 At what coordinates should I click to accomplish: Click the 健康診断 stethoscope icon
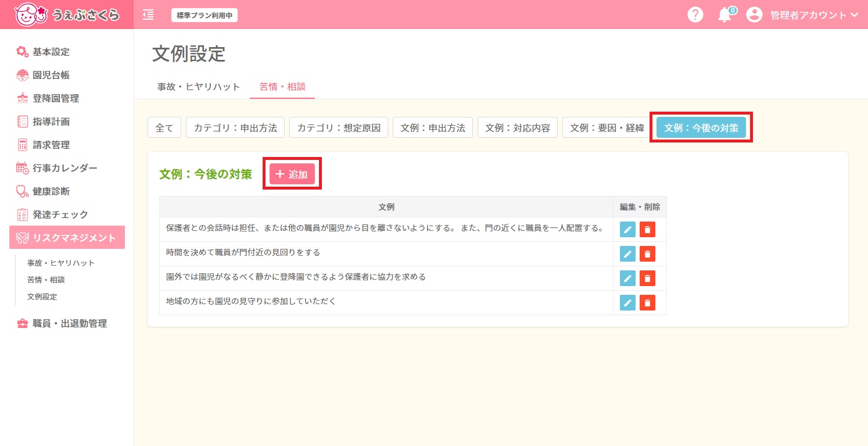(23, 191)
